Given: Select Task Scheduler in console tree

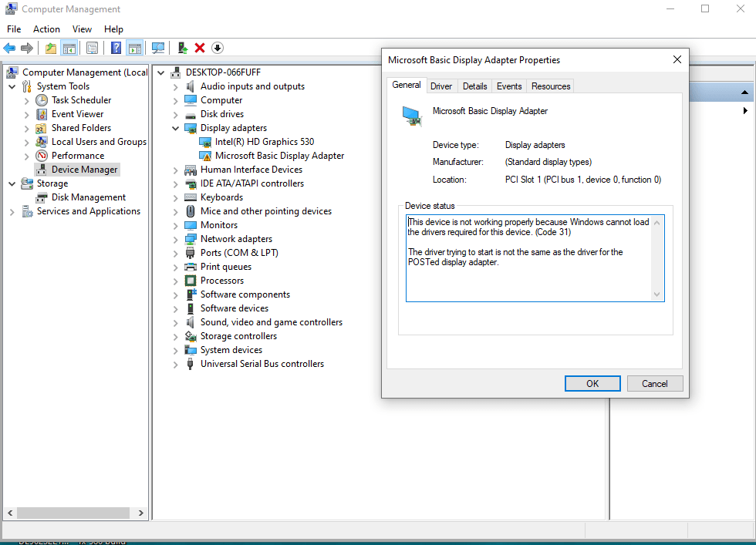Looking at the screenshot, I should point(82,100).
